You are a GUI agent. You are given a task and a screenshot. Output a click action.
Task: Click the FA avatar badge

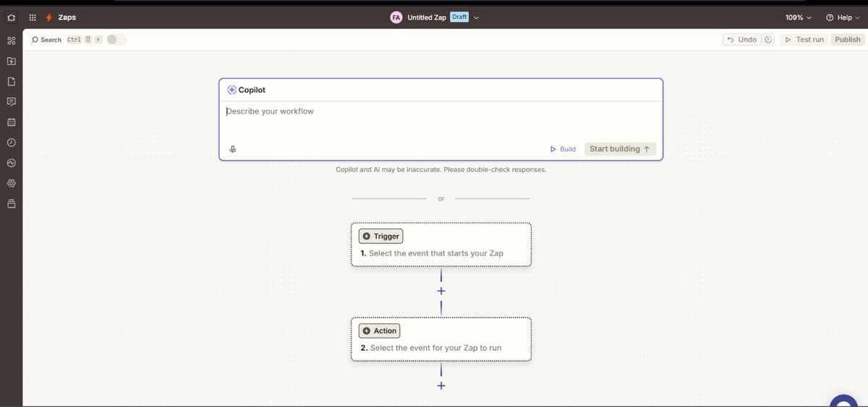click(x=396, y=17)
